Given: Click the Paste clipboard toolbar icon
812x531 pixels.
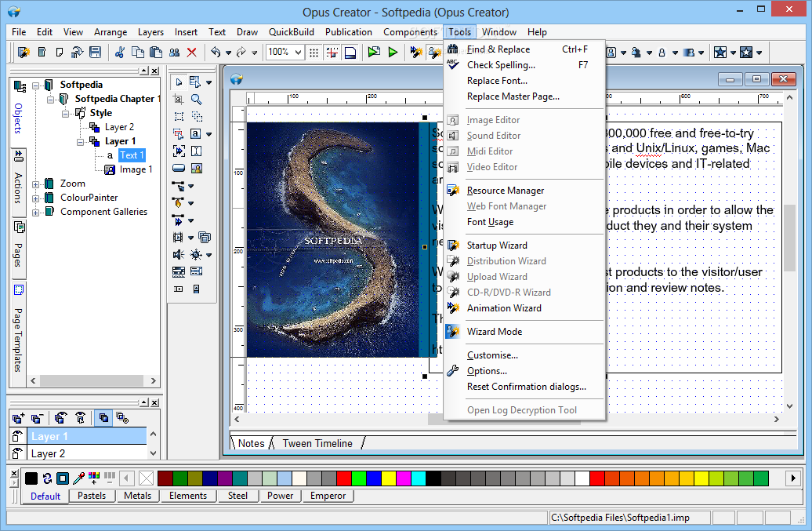Looking at the screenshot, I should click(x=156, y=53).
